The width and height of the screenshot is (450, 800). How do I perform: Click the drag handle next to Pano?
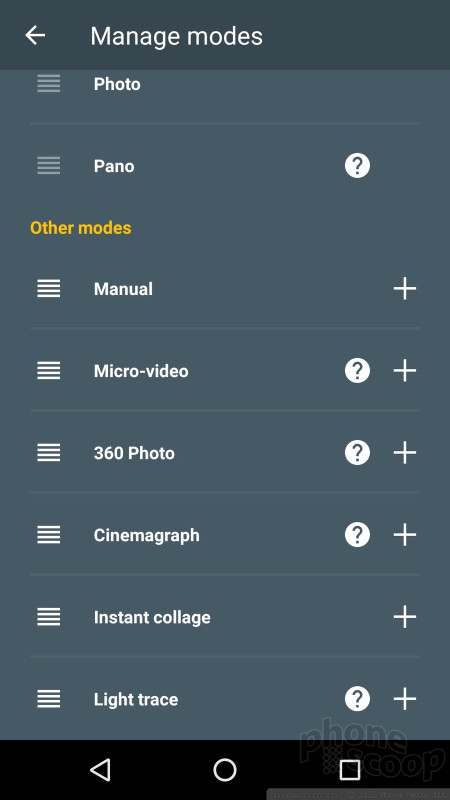[48, 166]
